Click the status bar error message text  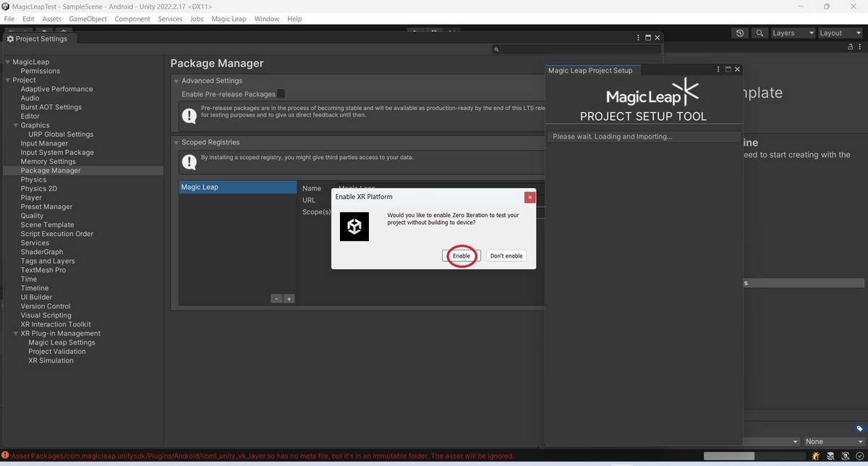click(263, 456)
